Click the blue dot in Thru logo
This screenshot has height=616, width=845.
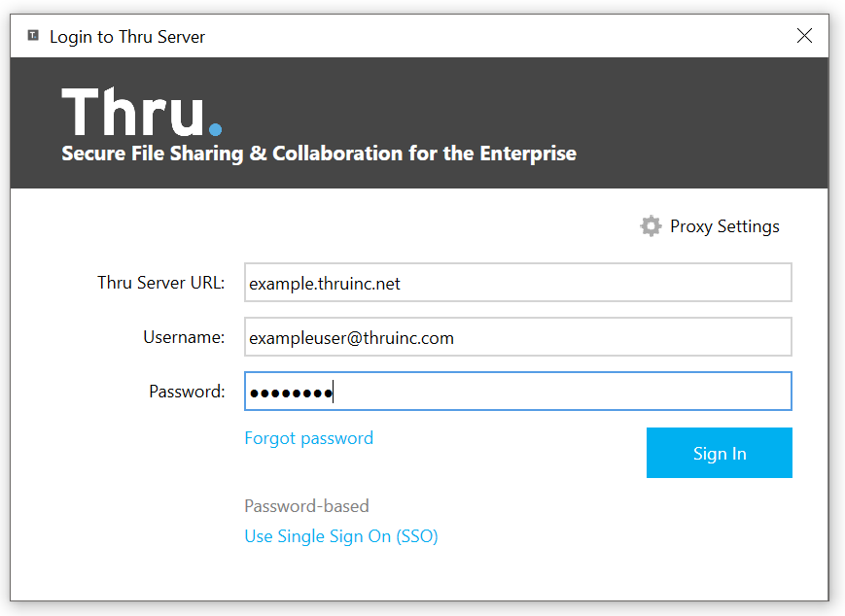(215, 129)
